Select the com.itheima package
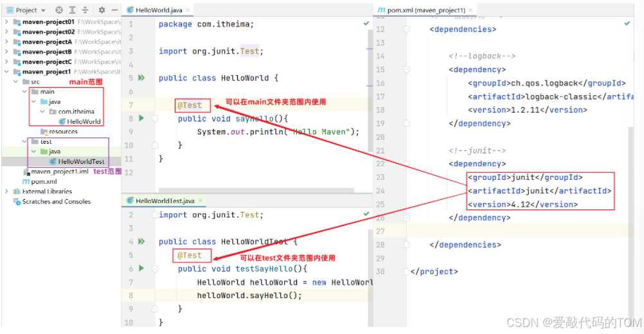 72,112
